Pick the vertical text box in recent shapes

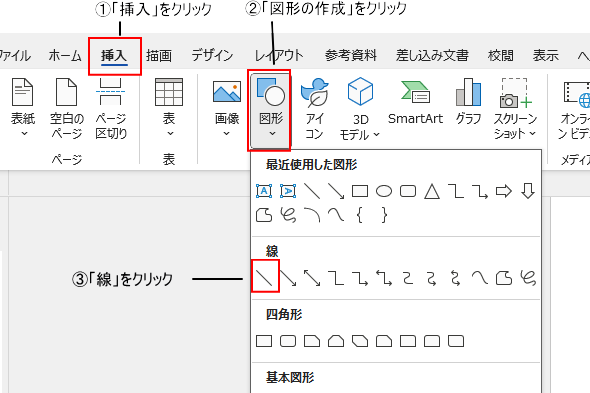coord(288,191)
